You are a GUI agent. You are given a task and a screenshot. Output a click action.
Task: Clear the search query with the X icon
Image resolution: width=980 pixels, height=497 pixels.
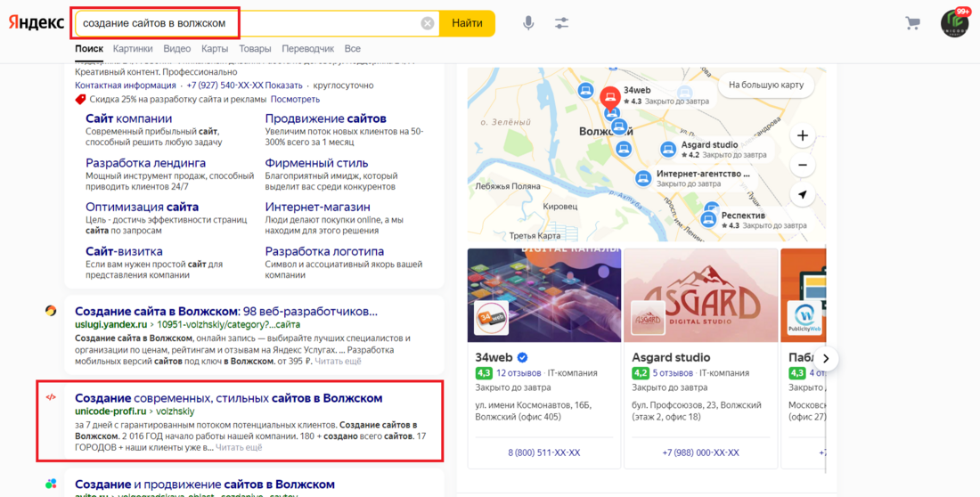[428, 23]
